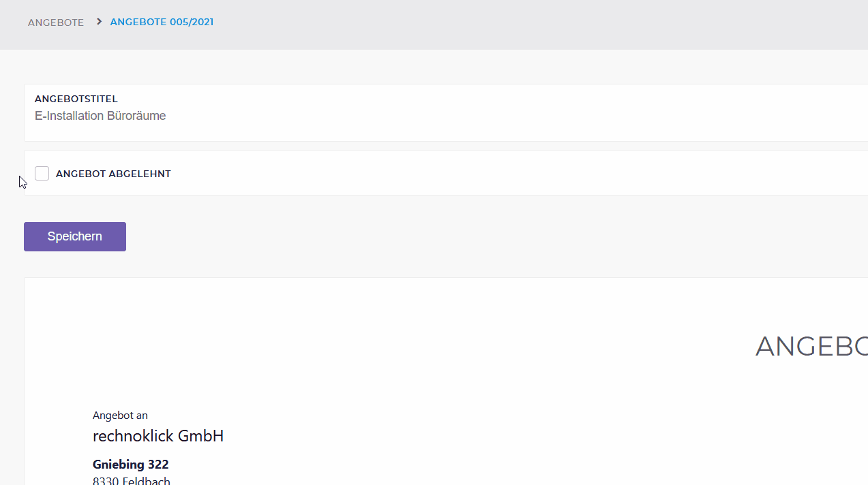Viewport: 868px width, 485px height.
Task: Select the 'Angebot an' text line
Action: tap(120, 415)
